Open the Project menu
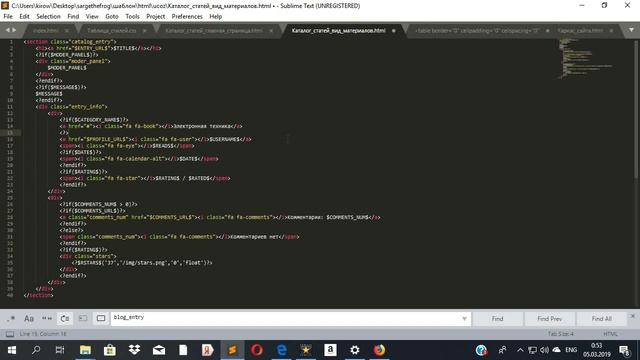This screenshot has height=360, width=640. click(x=156, y=16)
